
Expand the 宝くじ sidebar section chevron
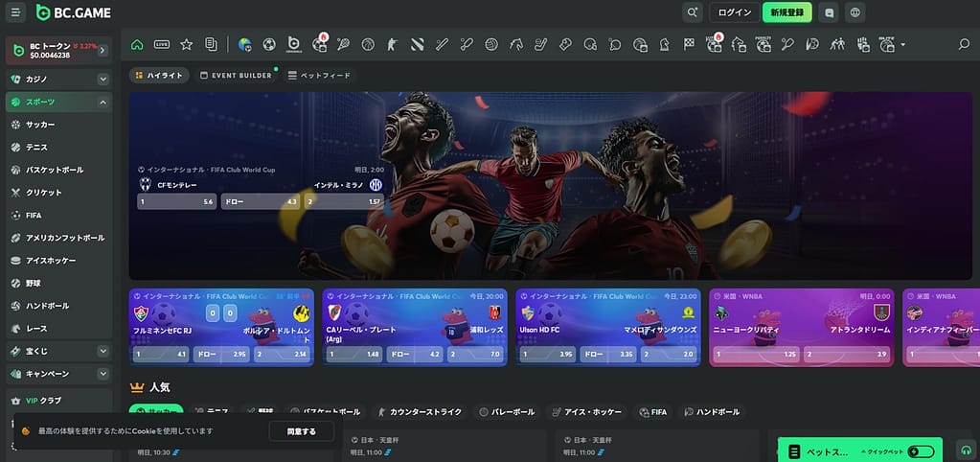pyautogui.click(x=103, y=352)
